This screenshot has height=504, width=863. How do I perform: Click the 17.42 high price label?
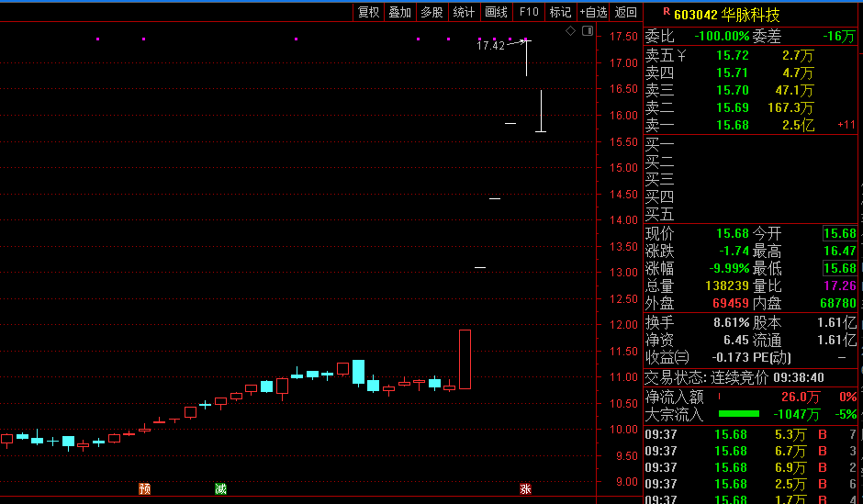(x=490, y=46)
